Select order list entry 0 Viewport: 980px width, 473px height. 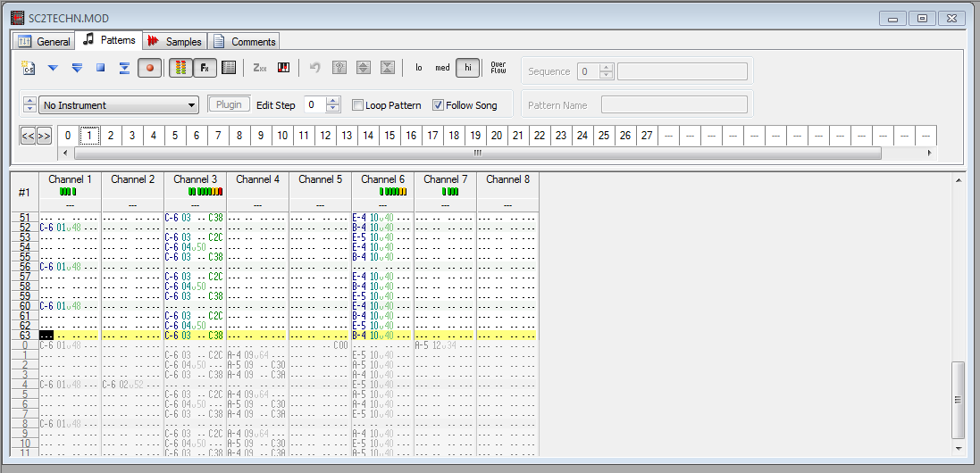tap(68, 136)
